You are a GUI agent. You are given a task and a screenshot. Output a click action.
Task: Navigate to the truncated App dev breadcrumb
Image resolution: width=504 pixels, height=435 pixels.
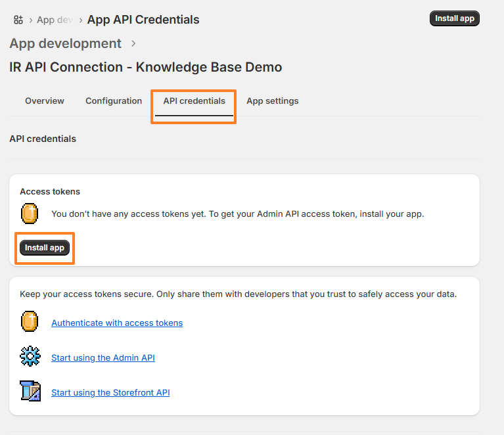(x=55, y=20)
